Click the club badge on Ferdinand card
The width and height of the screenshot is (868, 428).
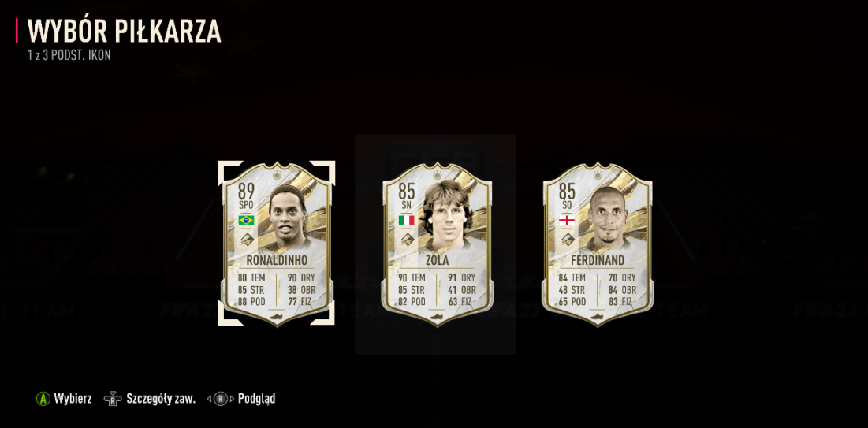tap(568, 240)
